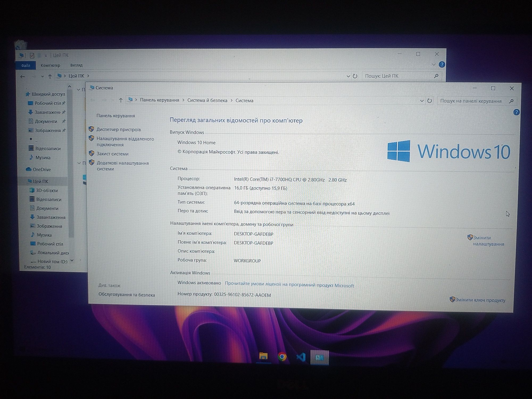The width and height of the screenshot is (532, 399).
Task: Open address dropdown in Цей ПК window
Action: 348,76
